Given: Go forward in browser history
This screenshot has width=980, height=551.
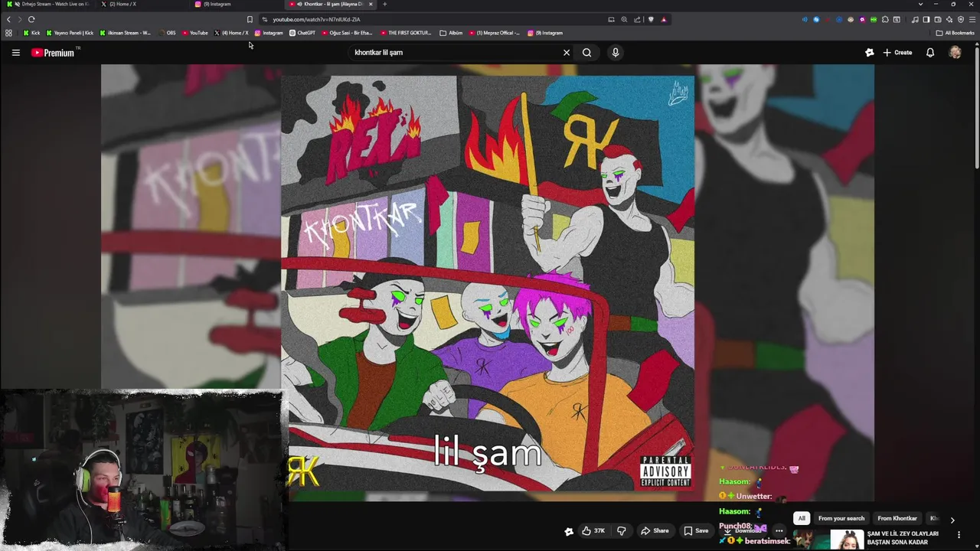Looking at the screenshot, I should (x=20, y=19).
